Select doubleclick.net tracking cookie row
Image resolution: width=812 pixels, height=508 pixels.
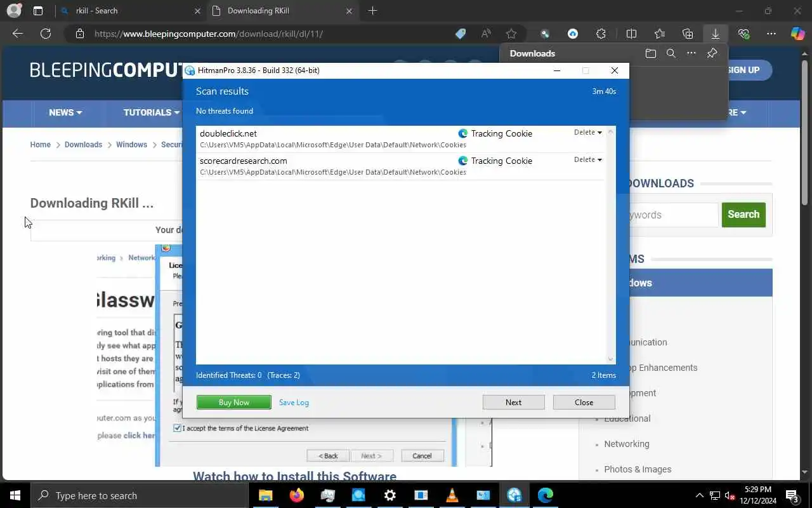tap(401, 139)
